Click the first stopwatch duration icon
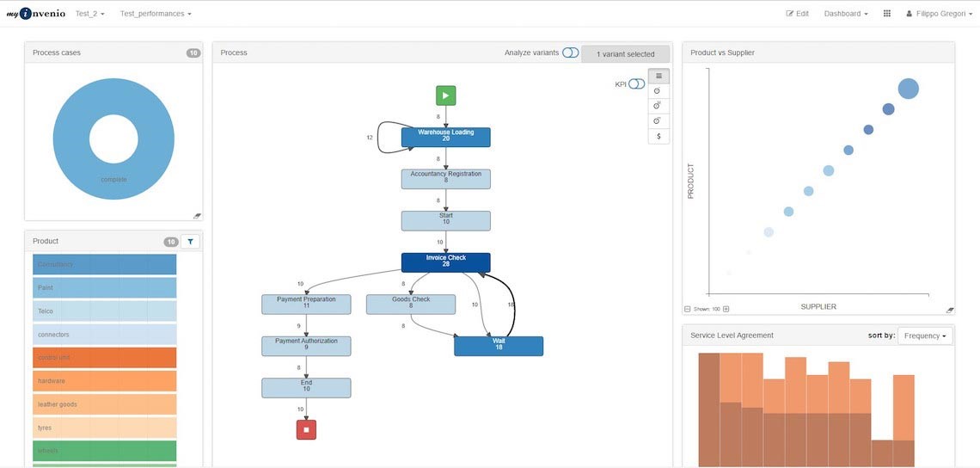The width and height of the screenshot is (980, 468). pos(658,91)
